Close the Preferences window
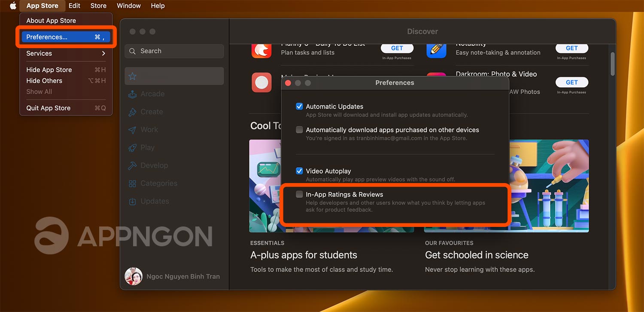This screenshot has height=312, width=644. coord(288,83)
